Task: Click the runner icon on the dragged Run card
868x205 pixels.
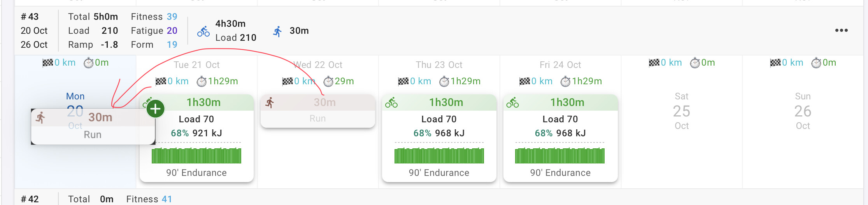Action: click(40, 117)
